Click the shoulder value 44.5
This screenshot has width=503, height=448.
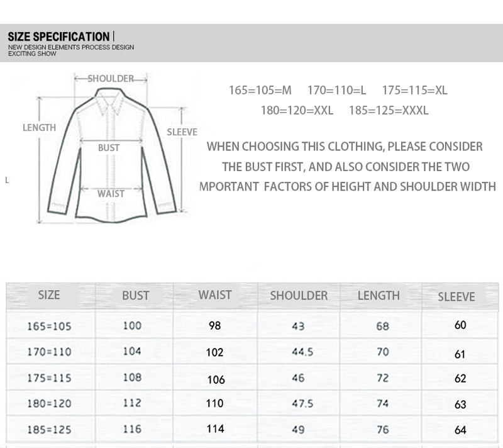(x=302, y=352)
